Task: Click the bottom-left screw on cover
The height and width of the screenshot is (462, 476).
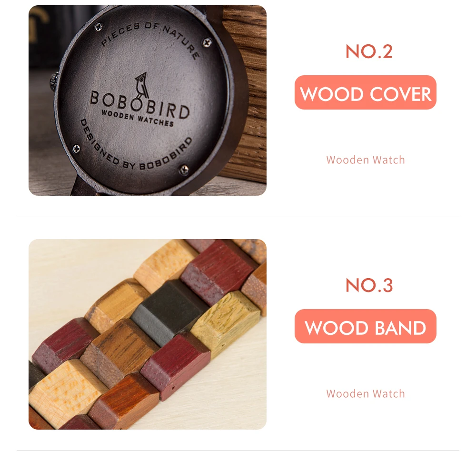Action: tap(77, 149)
